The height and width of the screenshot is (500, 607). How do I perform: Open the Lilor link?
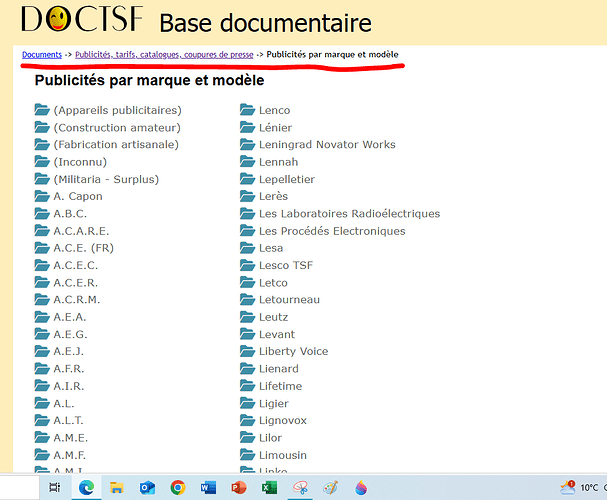pyautogui.click(x=270, y=438)
